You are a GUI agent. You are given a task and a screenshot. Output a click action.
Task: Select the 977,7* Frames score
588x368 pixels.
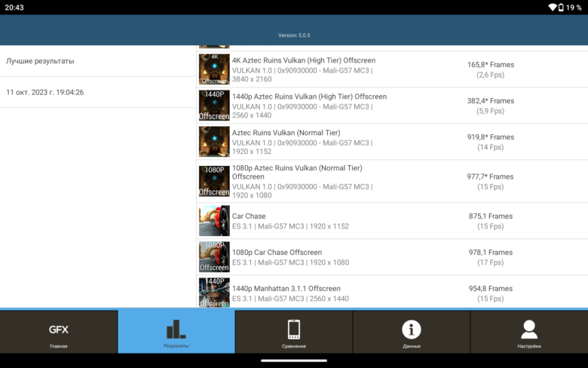[x=491, y=176]
